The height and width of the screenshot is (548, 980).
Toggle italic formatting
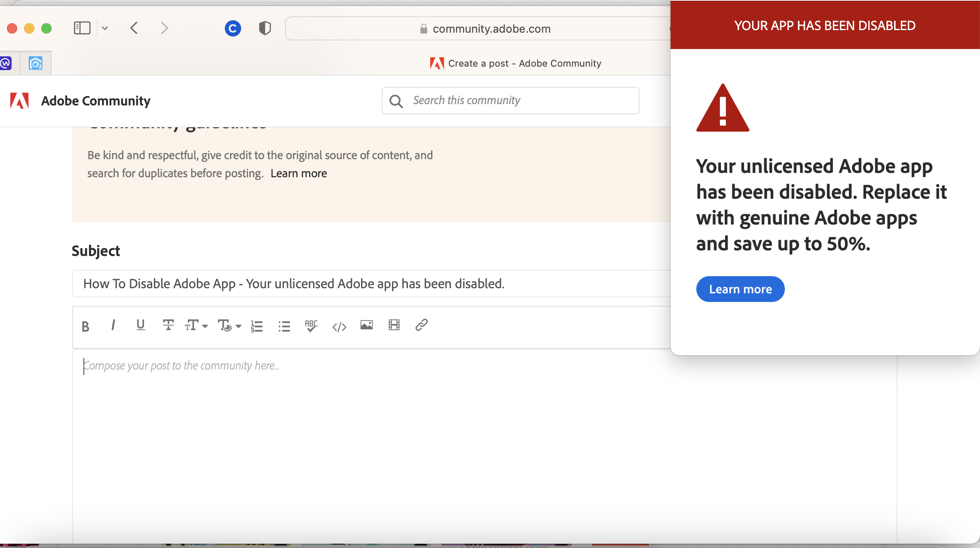[x=113, y=326]
